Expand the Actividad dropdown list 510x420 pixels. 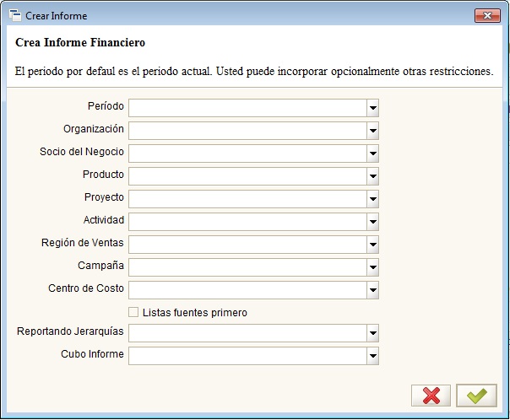(372, 222)
